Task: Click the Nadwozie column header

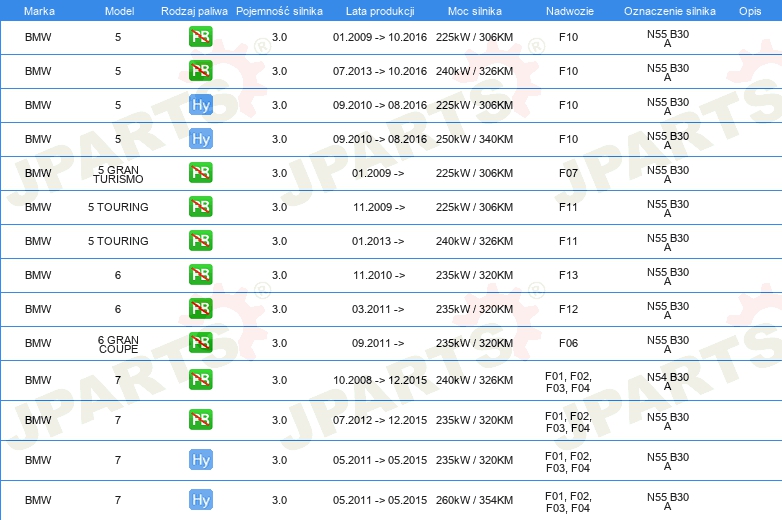Action: click(x=570, y=11)
